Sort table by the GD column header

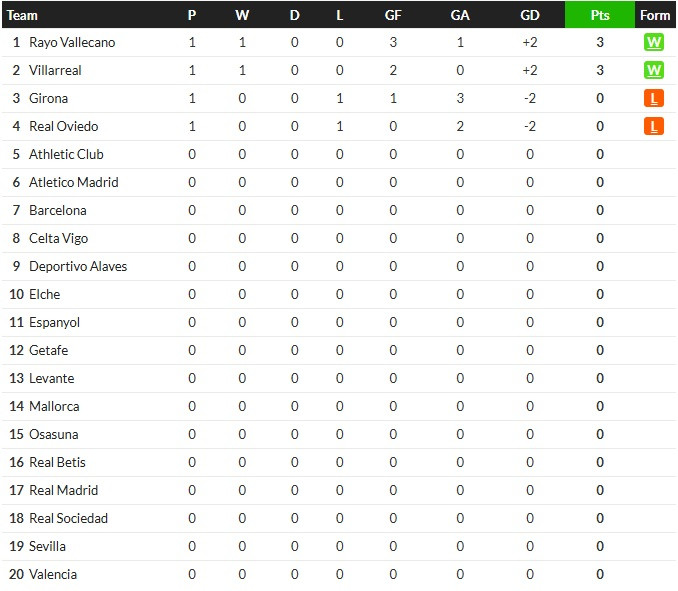pyautogui.click(x=530, y=15)
